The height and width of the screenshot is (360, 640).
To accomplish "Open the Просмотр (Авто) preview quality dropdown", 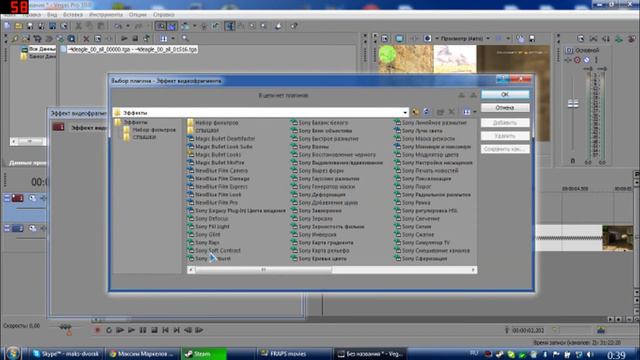I will 488,38.
